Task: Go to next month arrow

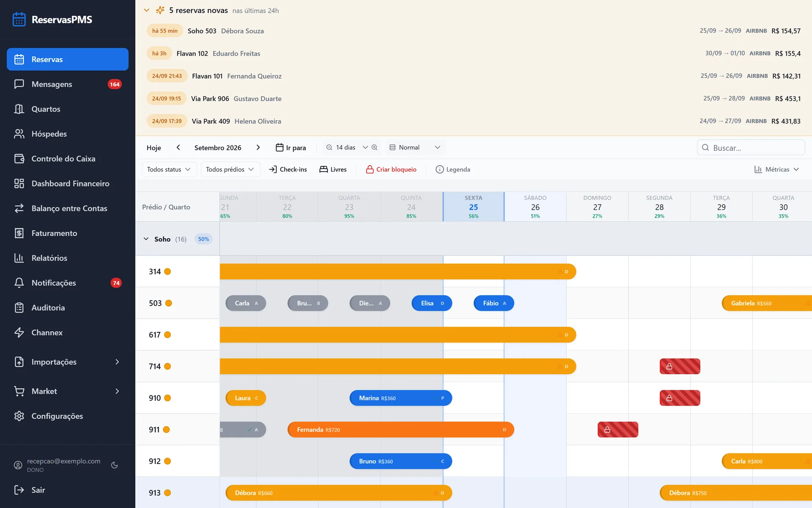Action: [258, 147]
